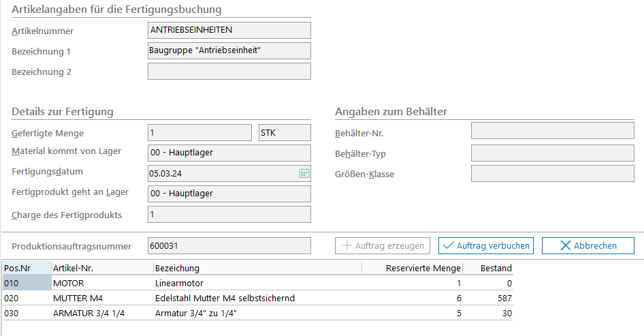Select the 'Fertigprodukt geht an Lager' field
Viewport: 644px width, 336px height.
point(229,194)
